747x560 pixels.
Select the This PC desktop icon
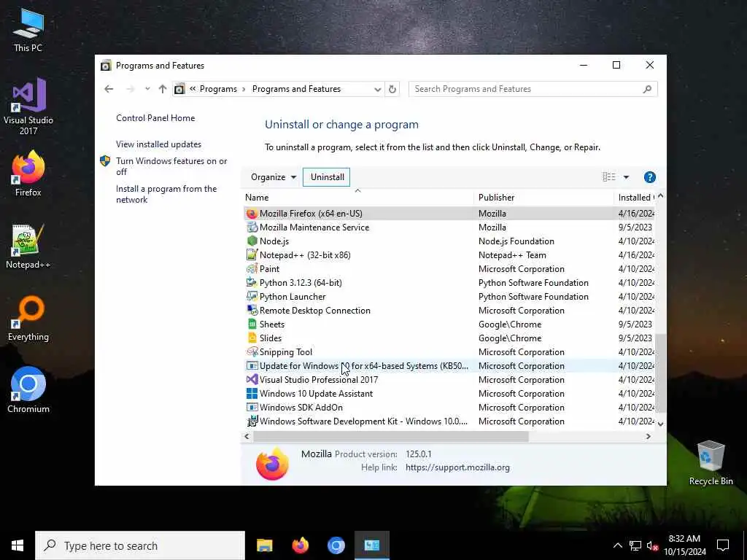pos(28,30)
